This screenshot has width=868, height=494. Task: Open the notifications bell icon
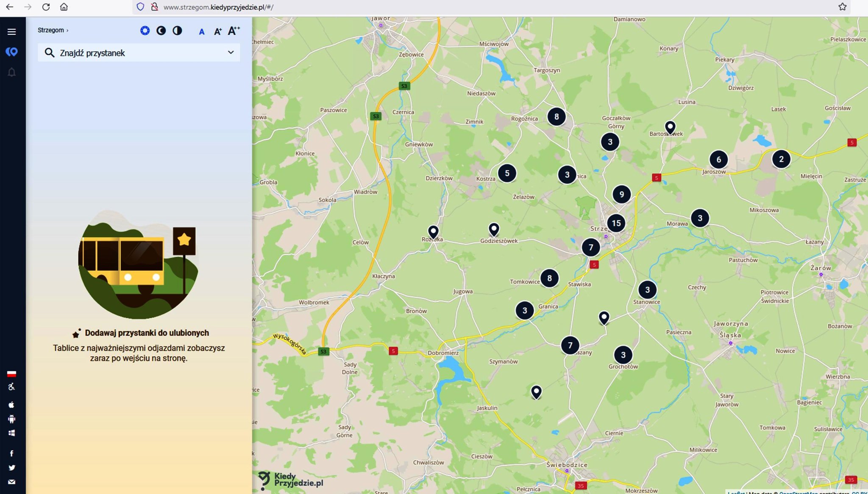pyautogui.click(x=11, y=72)
